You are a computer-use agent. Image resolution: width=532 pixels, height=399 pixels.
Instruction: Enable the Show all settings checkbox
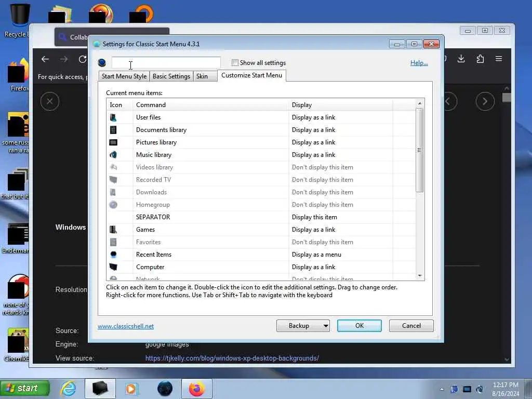coord(235,63)
